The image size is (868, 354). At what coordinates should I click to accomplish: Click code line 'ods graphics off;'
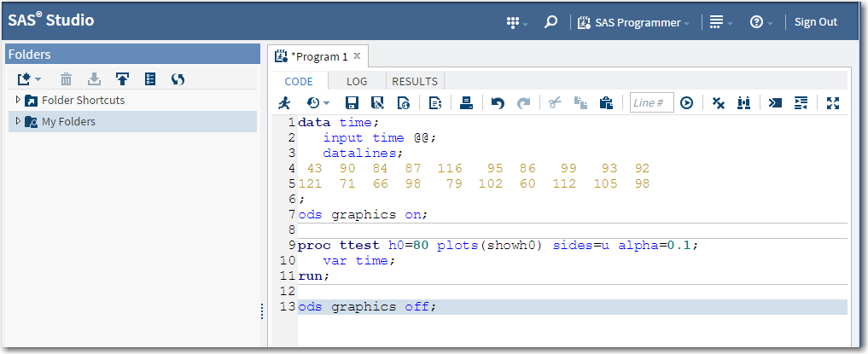tap(368, 306)
